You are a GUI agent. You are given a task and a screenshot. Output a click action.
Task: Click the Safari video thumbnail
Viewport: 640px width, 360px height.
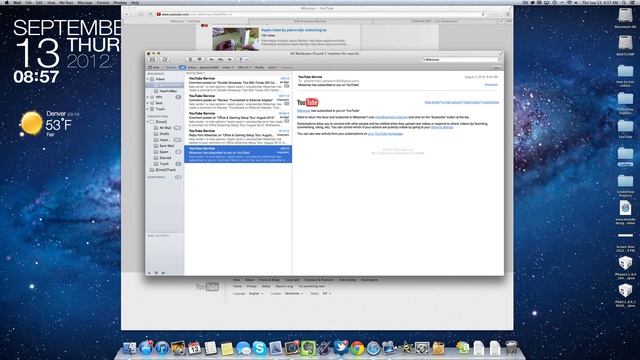point(236,39)
